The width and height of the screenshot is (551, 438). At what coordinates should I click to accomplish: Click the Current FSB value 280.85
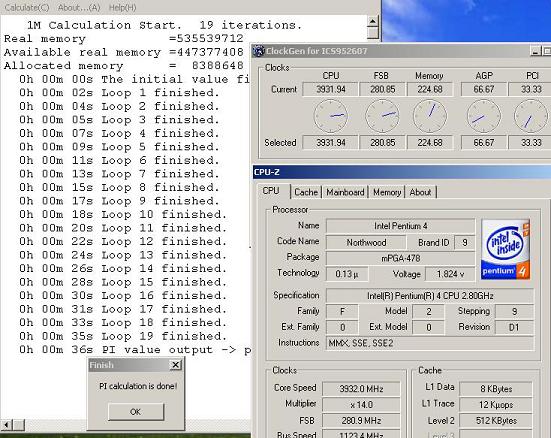point(382,89)
